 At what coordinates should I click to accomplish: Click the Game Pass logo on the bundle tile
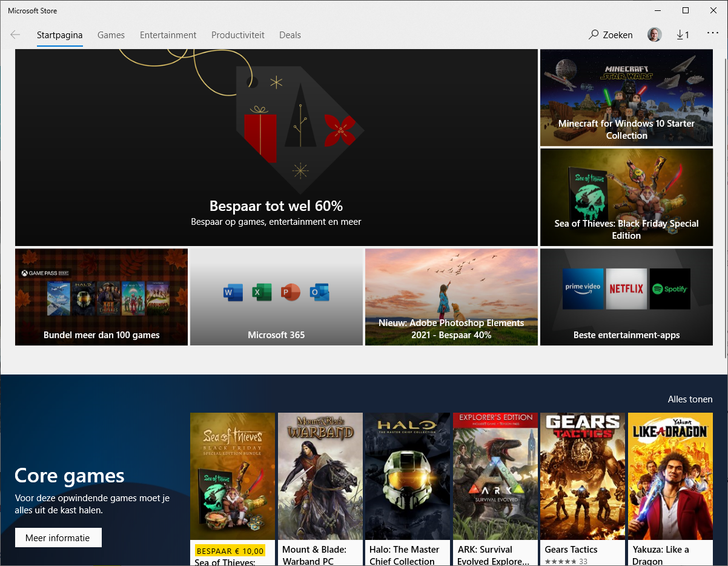click(45, 273)
